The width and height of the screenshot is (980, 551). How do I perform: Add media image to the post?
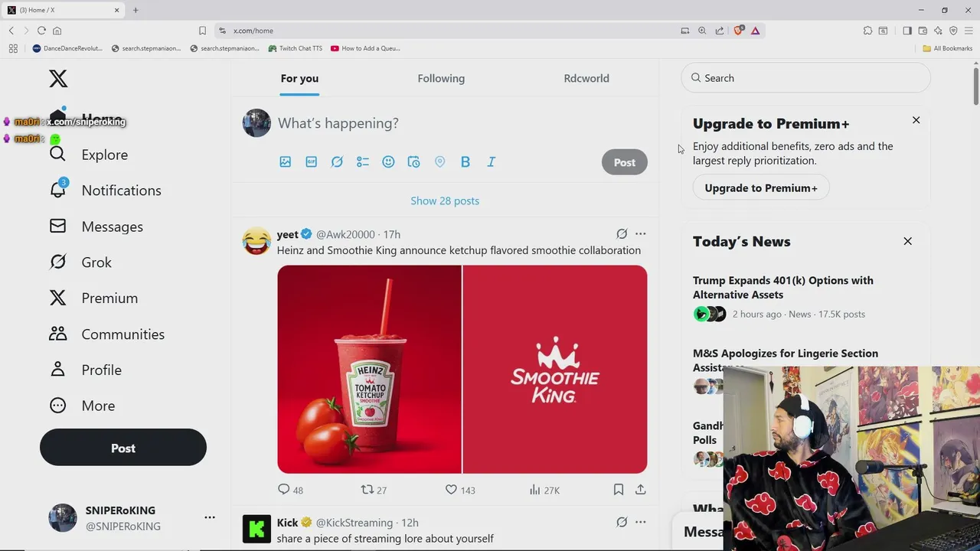[286, 161]
